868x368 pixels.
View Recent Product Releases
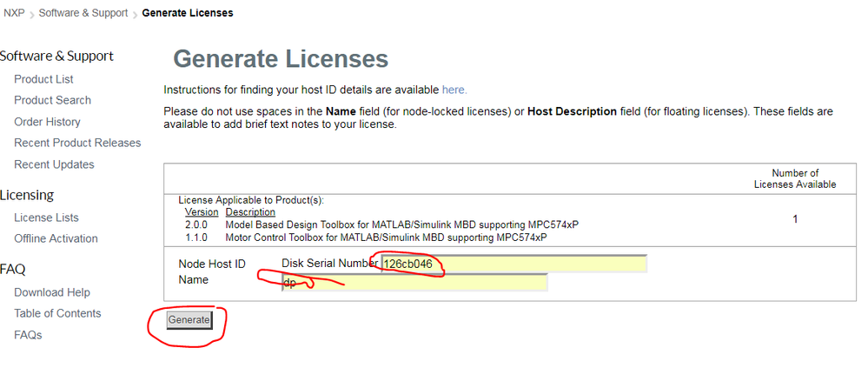point(77,143)
